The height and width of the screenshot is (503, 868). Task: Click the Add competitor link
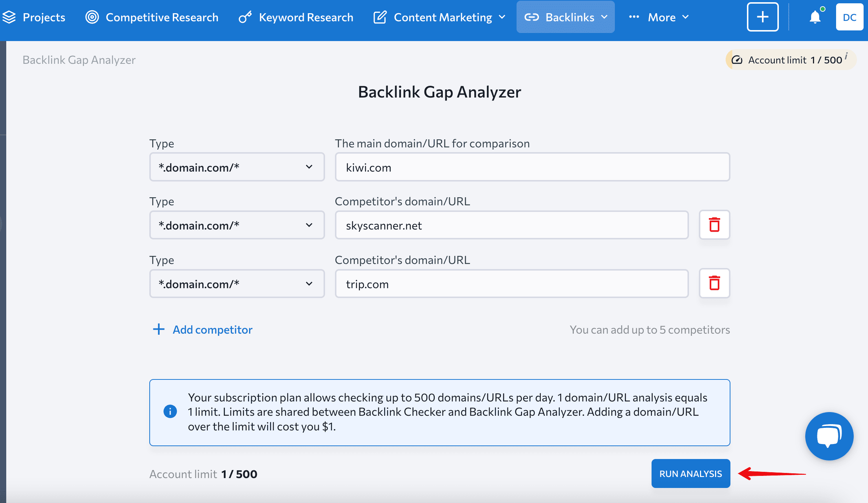click(203, 330)
